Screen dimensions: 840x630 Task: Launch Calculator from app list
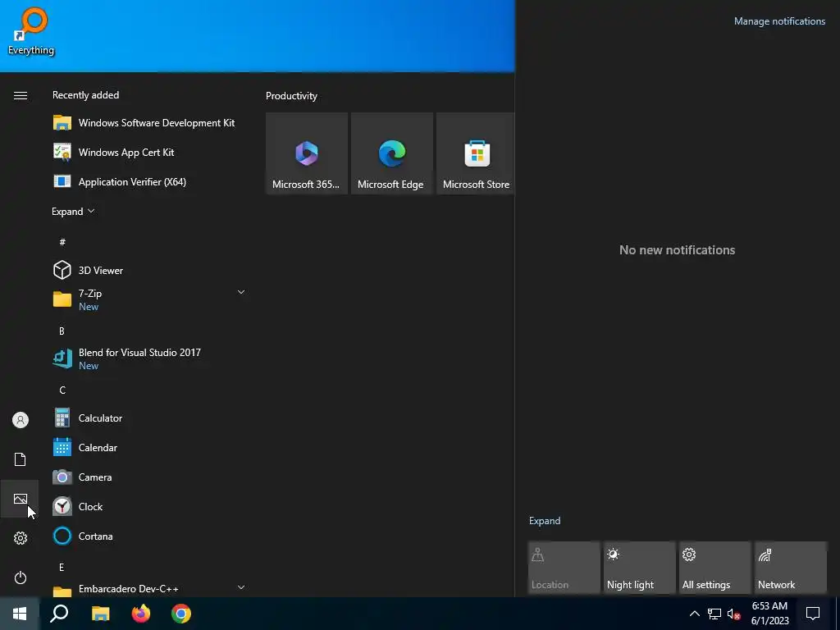(149, 418)
